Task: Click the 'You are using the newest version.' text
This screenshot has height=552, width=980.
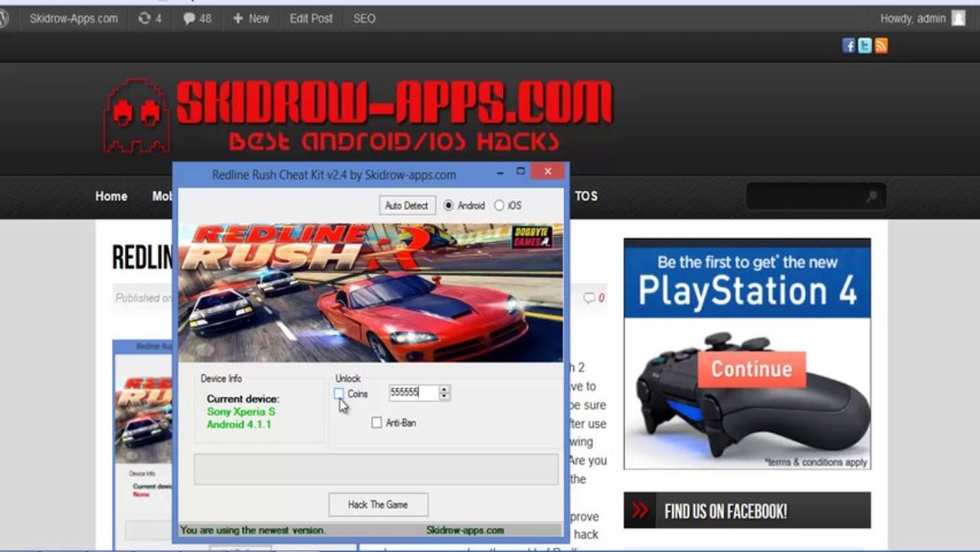Action: pyautogui.click(x=253, y=530)
